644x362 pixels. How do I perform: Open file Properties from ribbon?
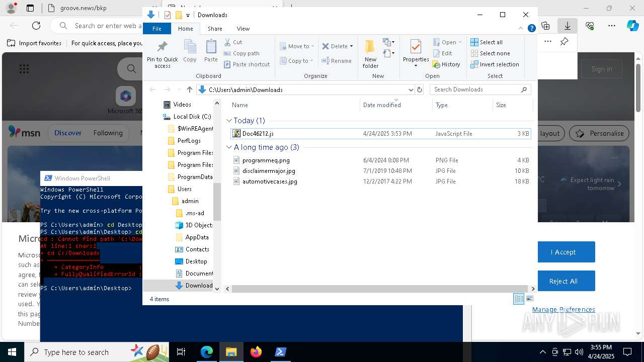pos(416,53)
